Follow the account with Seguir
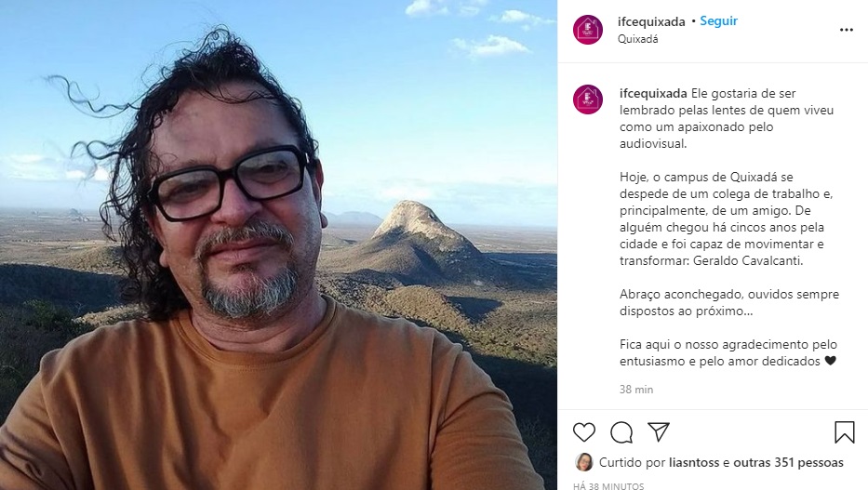868x490 pixels. (718, 21)
